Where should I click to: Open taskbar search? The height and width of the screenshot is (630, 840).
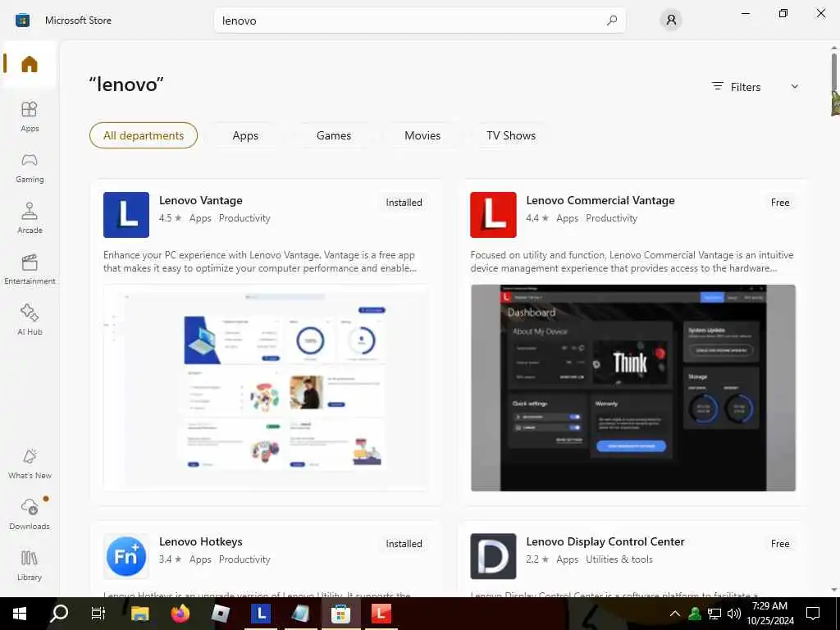click(58, 614)
